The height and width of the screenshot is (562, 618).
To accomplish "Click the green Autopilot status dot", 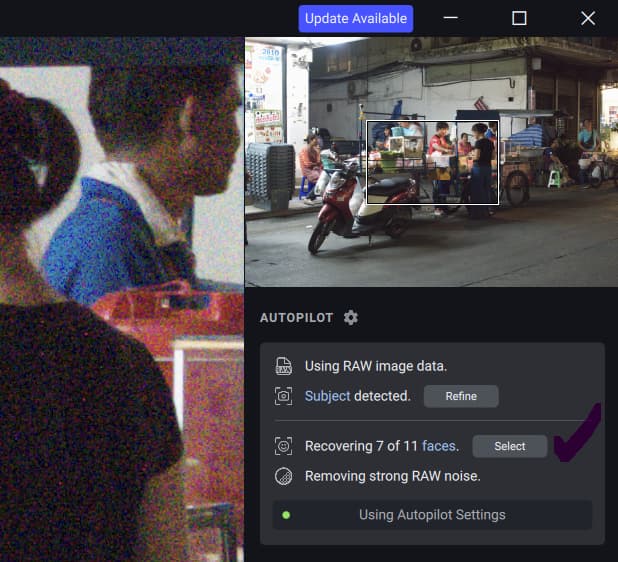I will pos(286,515).
